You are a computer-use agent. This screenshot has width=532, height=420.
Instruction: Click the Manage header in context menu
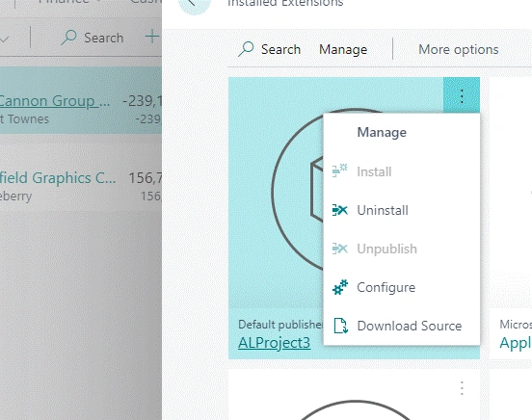(382, 132)
